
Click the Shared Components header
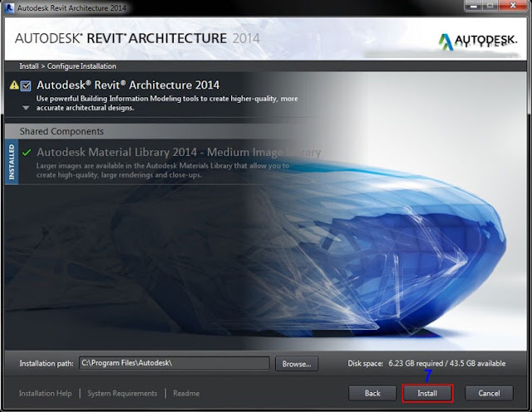(62, 131)
